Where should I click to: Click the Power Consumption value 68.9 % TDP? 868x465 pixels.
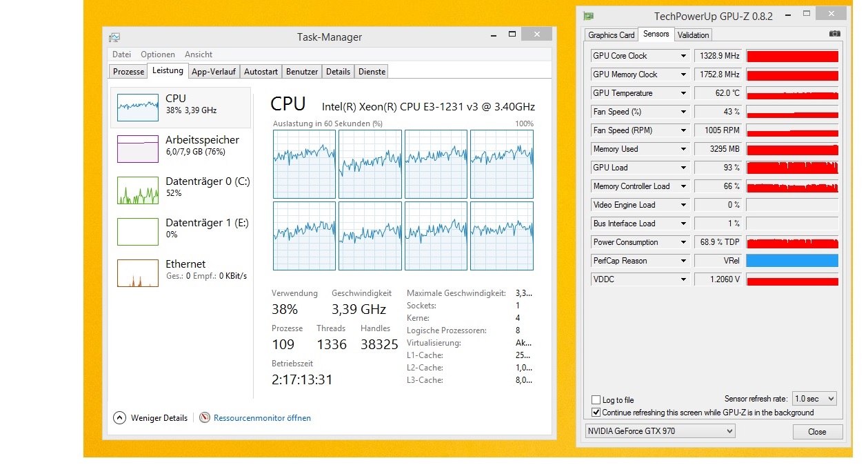tap(718, 242)
